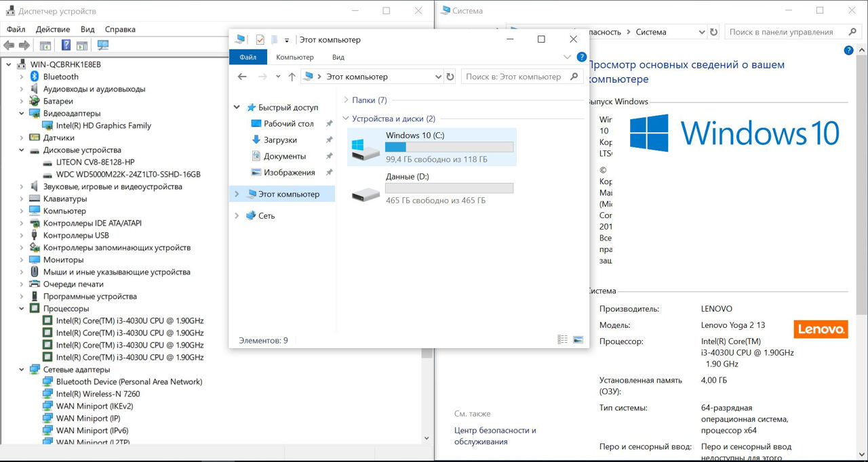Switch to the Компьютер ribbon tab
Screen dimensions: 868x462
294,58
